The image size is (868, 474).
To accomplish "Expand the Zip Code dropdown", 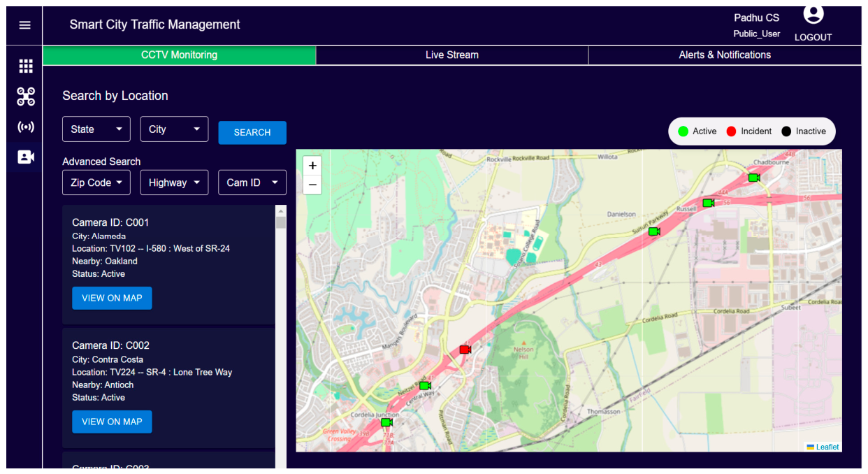I will 96,182.
